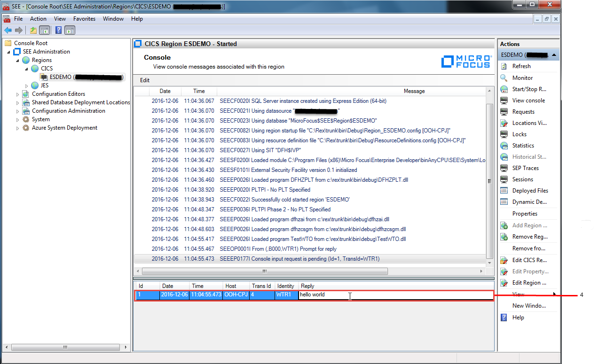This screenshot has height=364, width=606.
Task: Open Dynamic De... in the Actions pane
Action: 529,202
